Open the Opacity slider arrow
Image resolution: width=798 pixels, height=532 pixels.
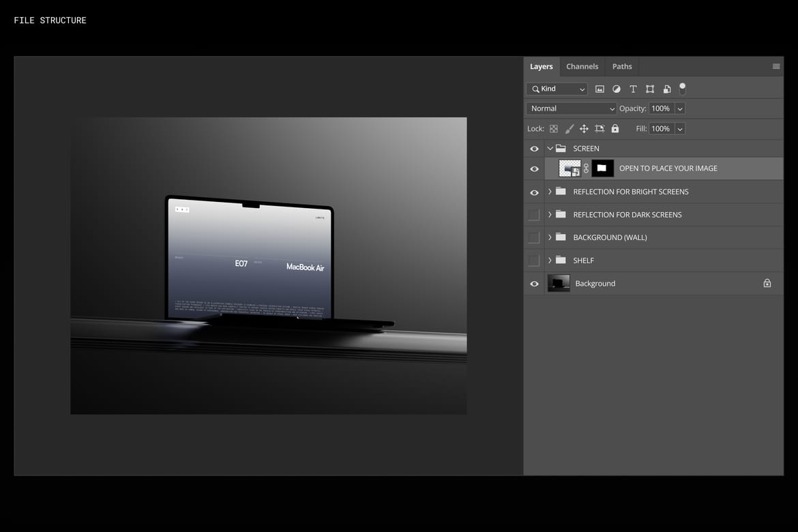pyautogui.click(x=680, y=108)
